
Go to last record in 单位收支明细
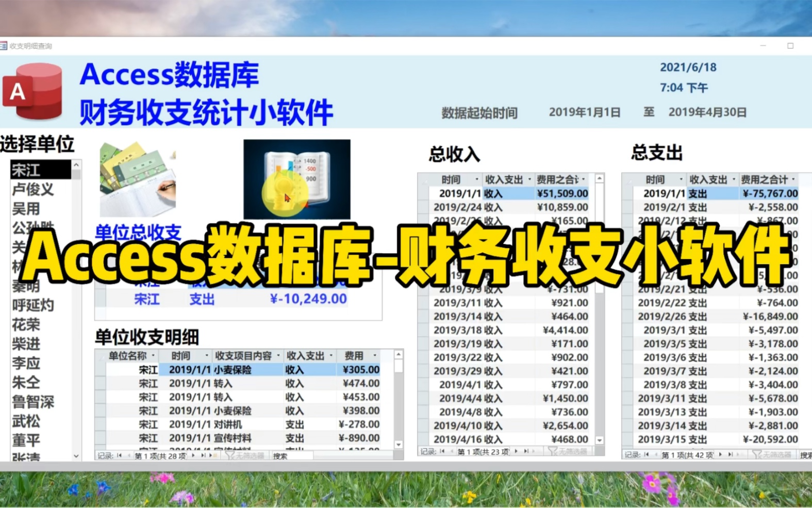point(203,455)
